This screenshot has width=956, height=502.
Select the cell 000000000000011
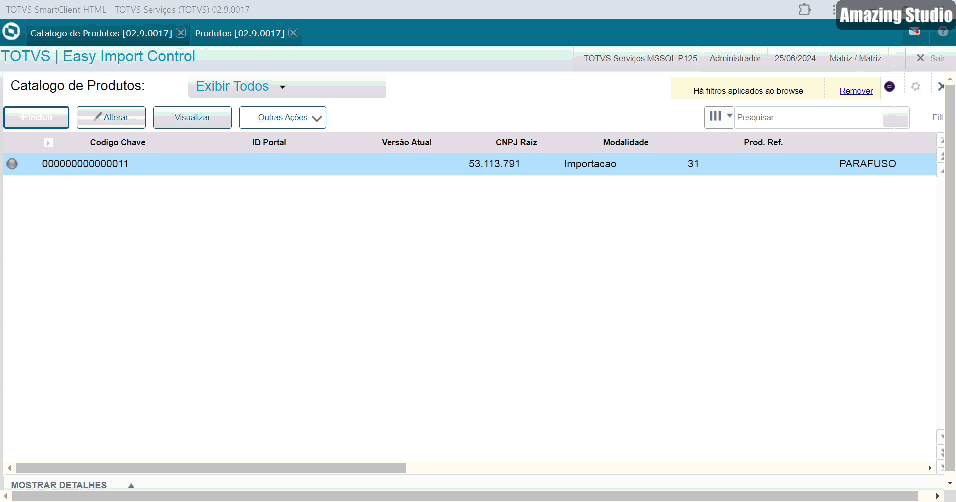[x=85, y=163]
